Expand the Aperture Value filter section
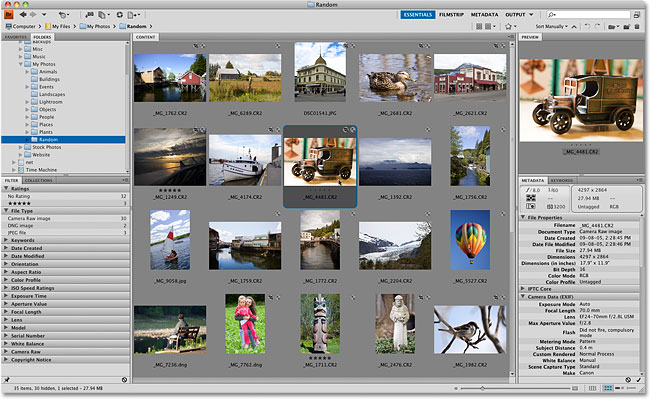 6,304
